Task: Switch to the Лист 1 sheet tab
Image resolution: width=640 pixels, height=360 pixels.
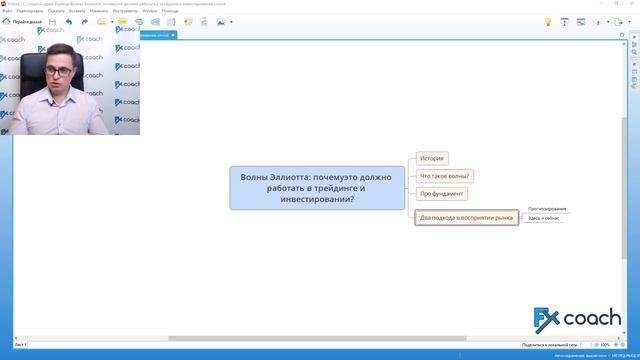Action: click(x=20, y=345)
